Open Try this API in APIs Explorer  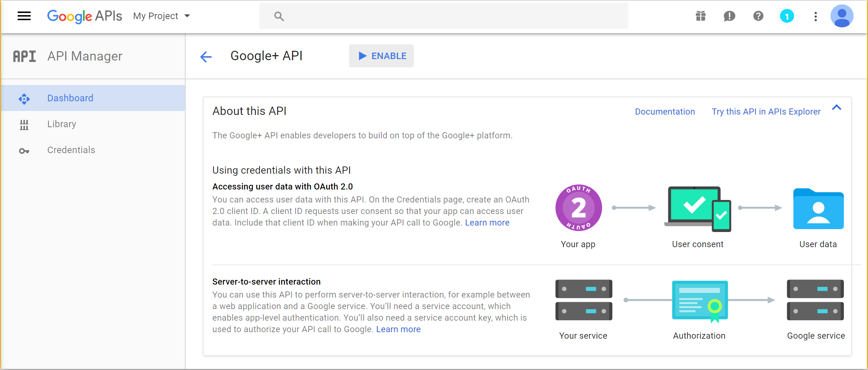tap(766, 112)
